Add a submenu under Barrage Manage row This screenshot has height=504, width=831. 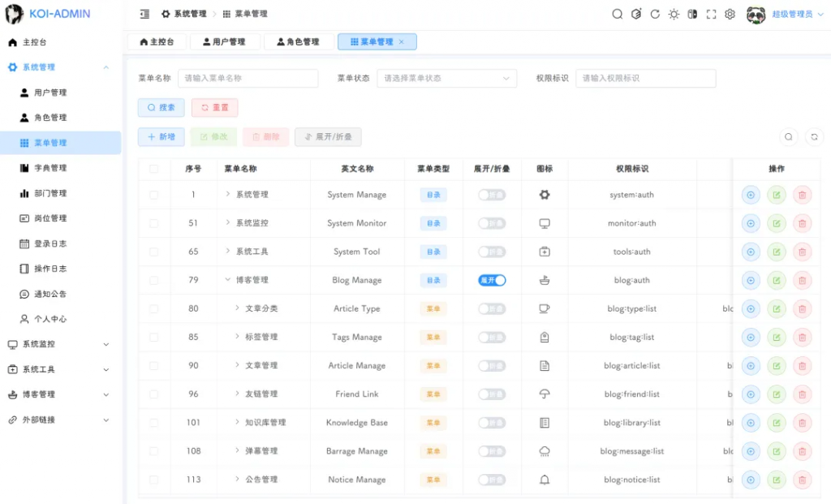point(751,451)
